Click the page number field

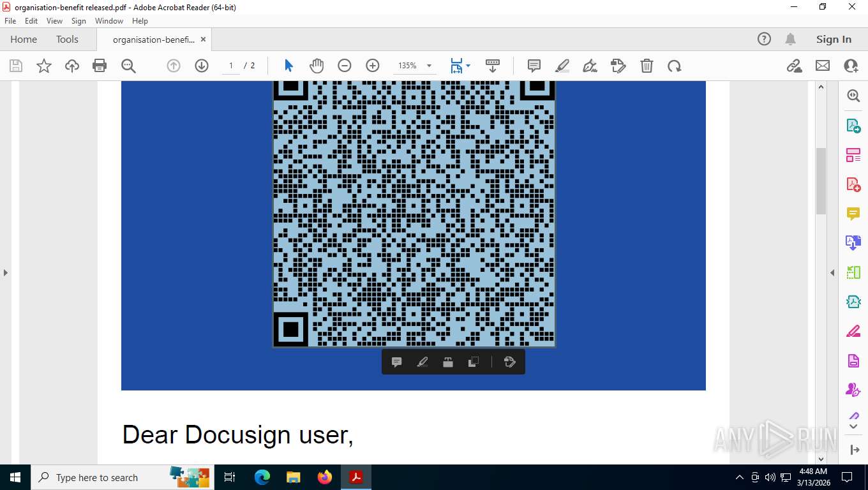(x=230, y=66)
